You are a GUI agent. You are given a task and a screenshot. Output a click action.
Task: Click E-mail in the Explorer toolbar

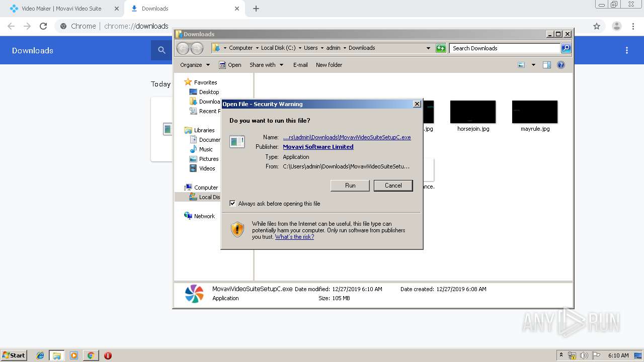coord(300,65)
